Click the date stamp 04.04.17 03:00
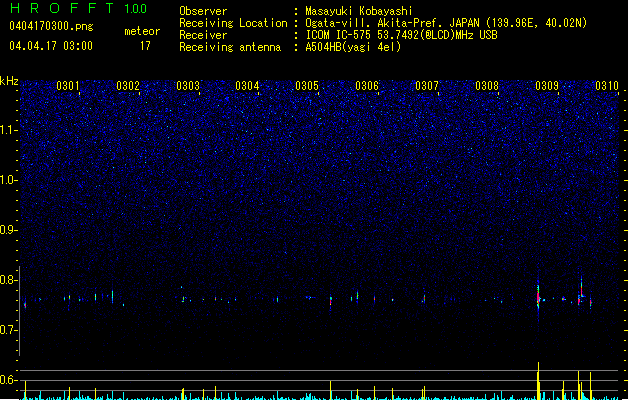 tap(51, 46)
